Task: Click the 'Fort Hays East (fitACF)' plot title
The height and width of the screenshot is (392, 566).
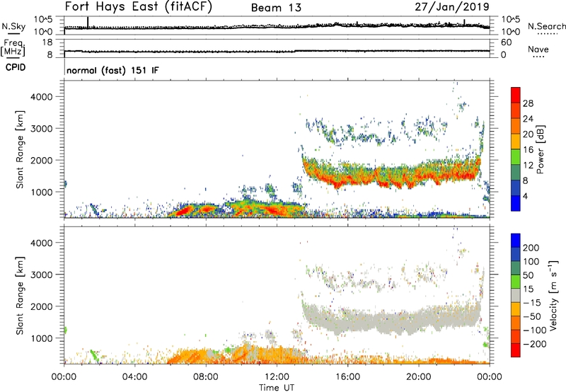Action: point(139,7)
